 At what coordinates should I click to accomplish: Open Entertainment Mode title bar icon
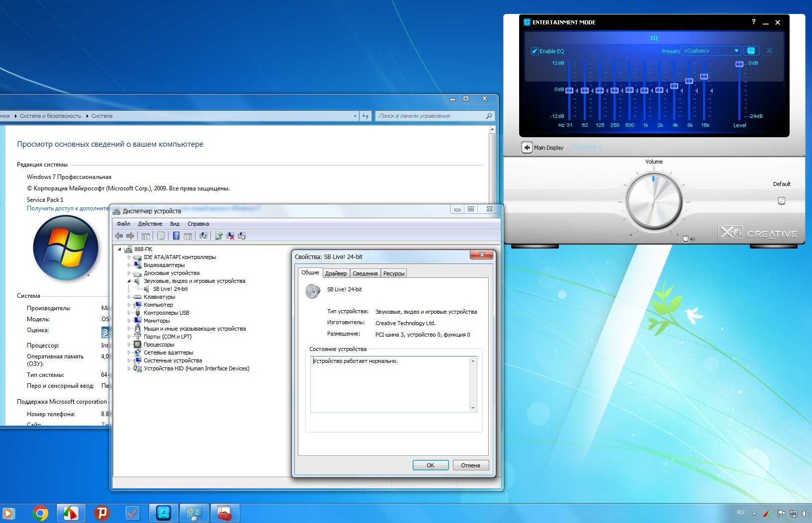coord(527,22)
